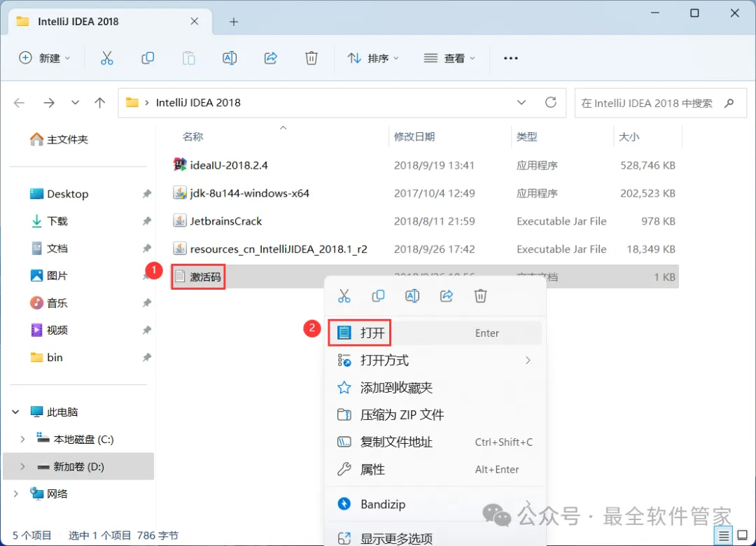This screenshot has height=546, width=756.
Task: Click the Cut icon in the top toolbar
Action: pos(106,58)
